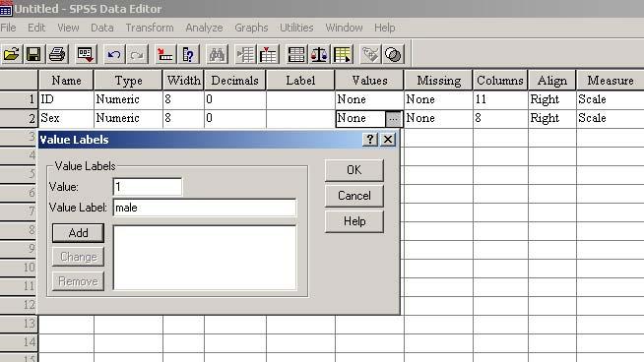Open the View menu
The image size is (644, 362).
click(68, 28)
